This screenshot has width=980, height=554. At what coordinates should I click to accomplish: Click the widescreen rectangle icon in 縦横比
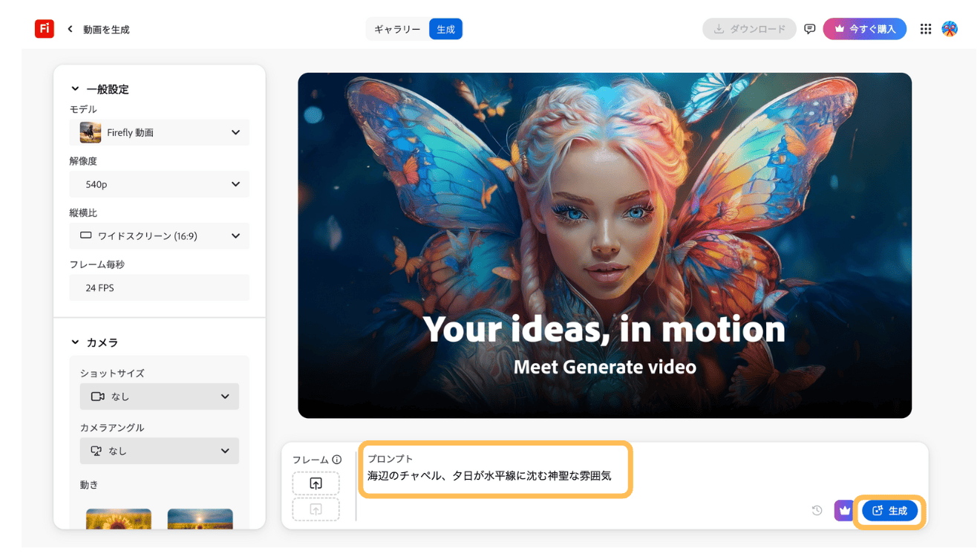pos(86,236)
